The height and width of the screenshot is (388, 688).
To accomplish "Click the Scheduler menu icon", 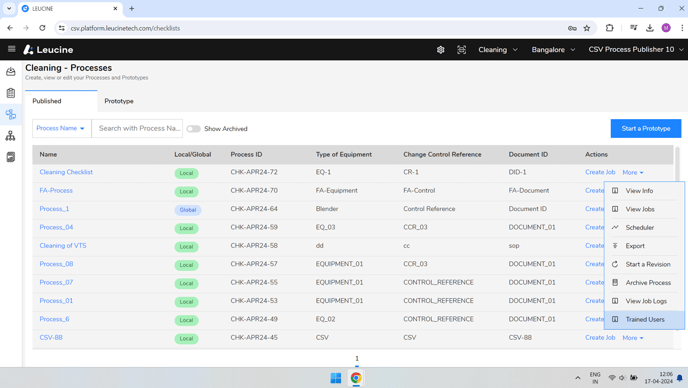I will coord(615,227).
